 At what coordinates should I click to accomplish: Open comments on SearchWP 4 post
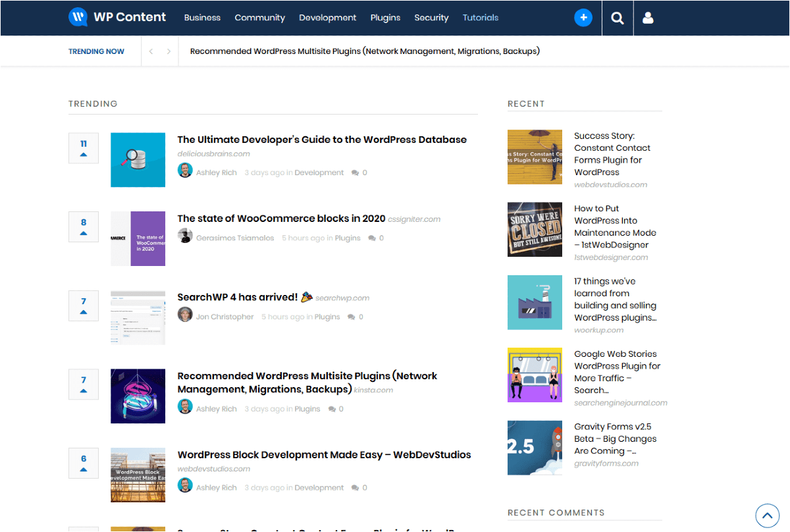355,317
